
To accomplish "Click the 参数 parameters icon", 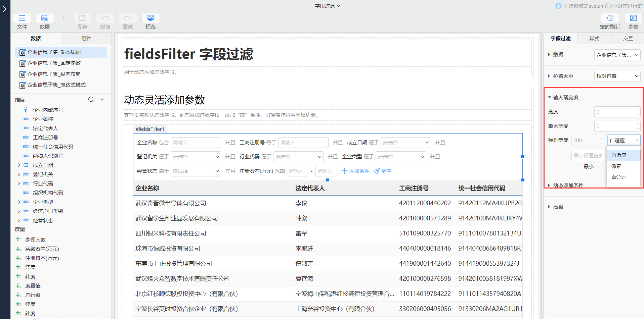I will coord(633,18).
